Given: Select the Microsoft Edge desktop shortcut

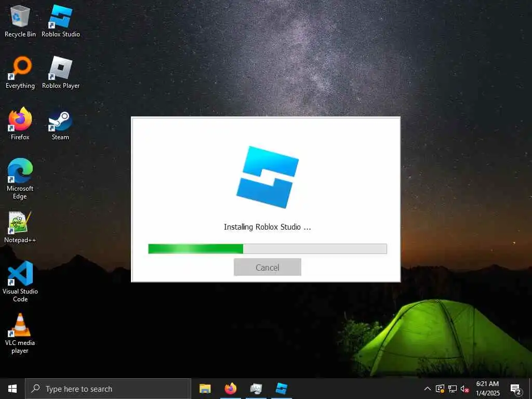Looking at the screenshot, I should [x=20, y=179].
